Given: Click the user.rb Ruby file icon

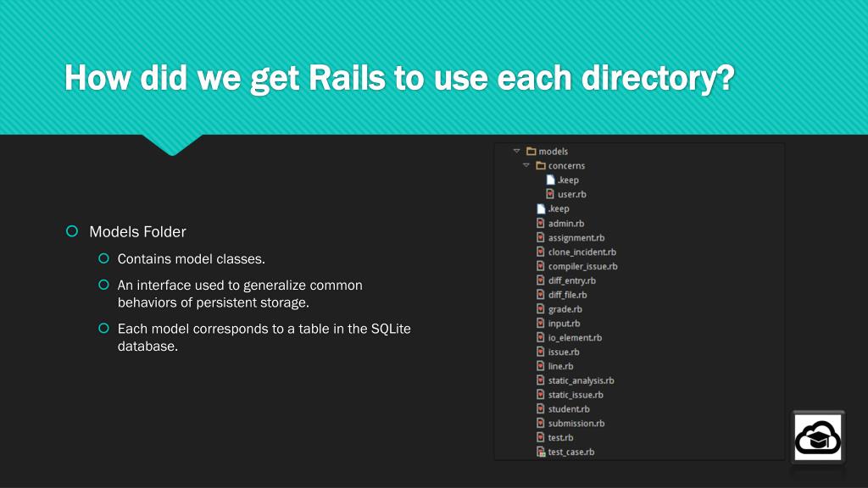Looking at the screenshot, I should [x=550, y=194].
